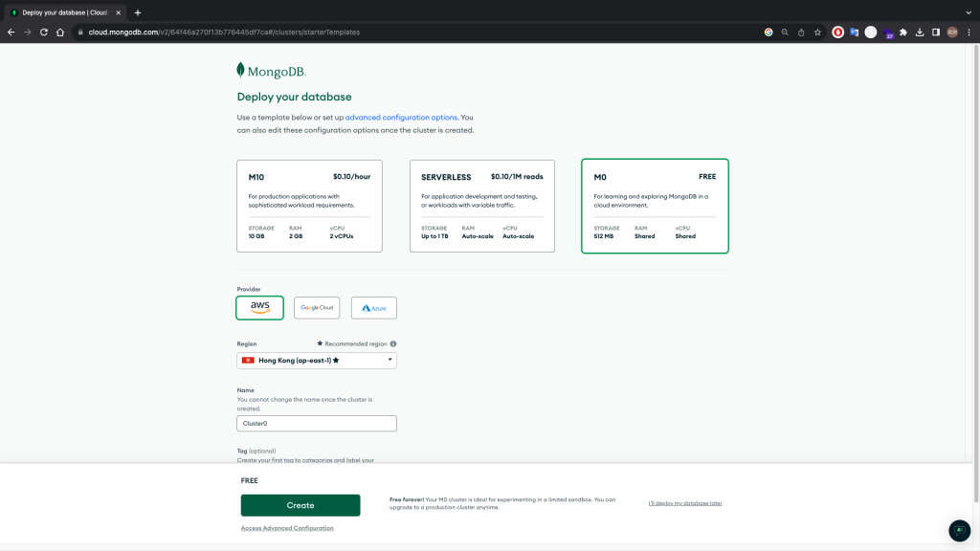Click the Recommended region info icon
This screenshot has height=551, width=980.
393,343
